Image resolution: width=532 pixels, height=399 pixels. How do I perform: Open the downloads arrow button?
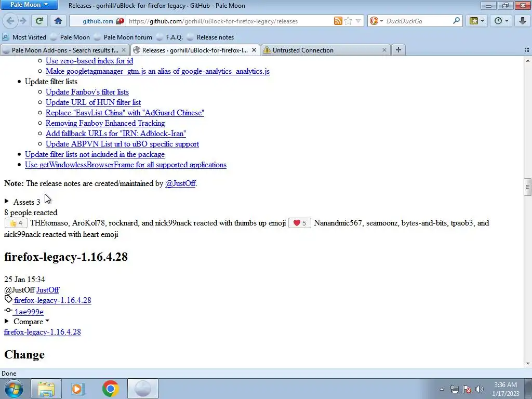pos(523,21)
